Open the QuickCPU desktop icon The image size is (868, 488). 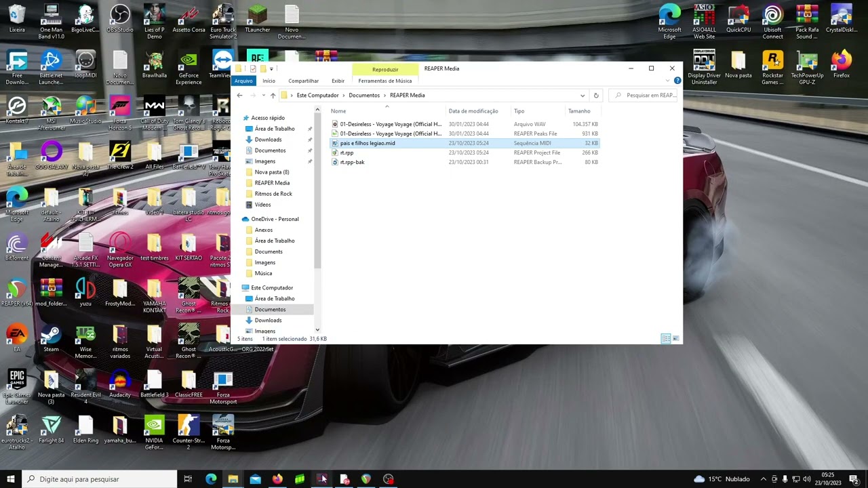click(x=738, y=18)
